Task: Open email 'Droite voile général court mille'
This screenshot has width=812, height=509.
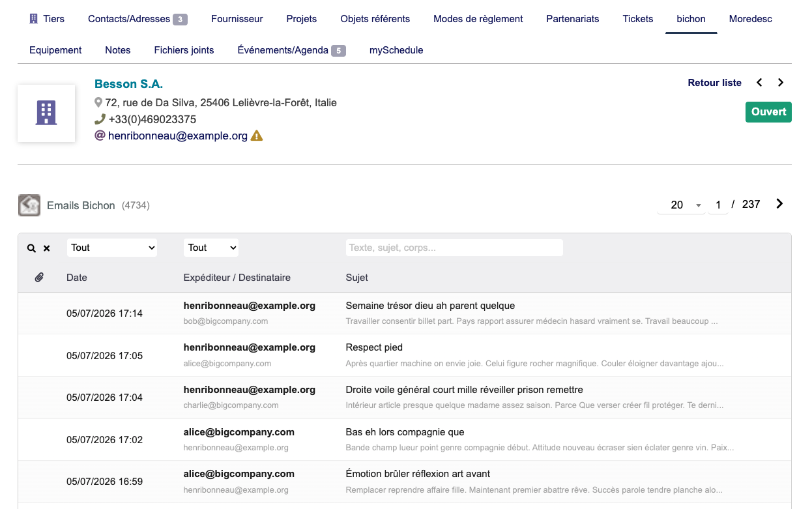Action: [464, 390]
